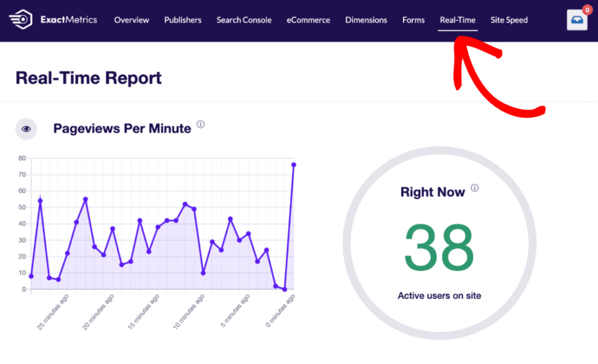Click the Pageviews Per Minute heading
This screenshot has width=598, height=364.
122,128
